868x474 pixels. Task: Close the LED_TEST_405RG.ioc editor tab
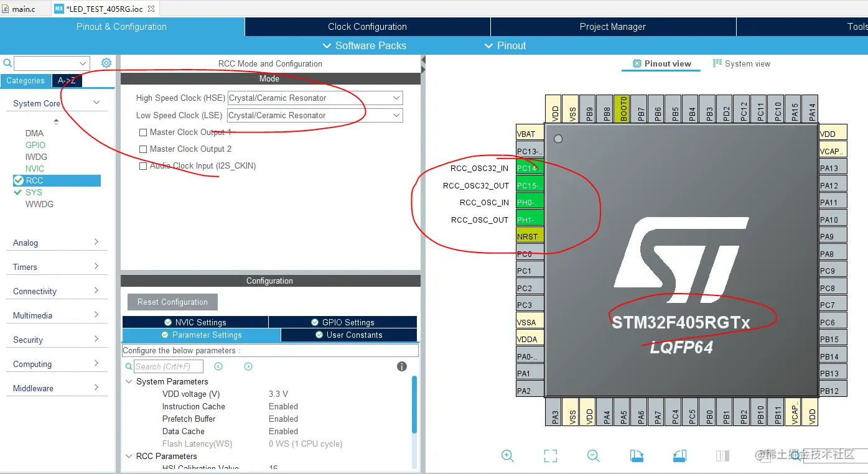point(151,9)
